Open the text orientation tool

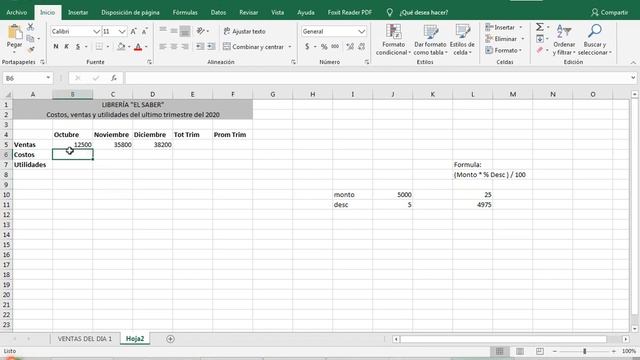[x=200, y=31]
